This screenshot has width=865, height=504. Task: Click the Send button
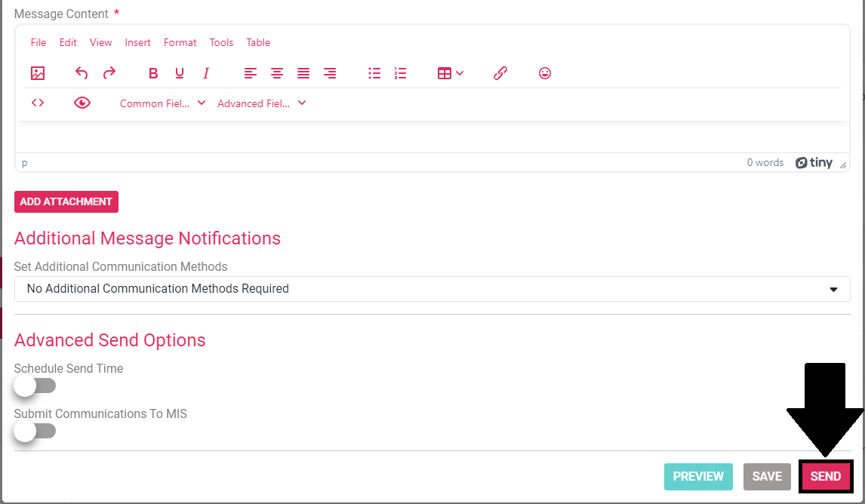click(825, 476)
